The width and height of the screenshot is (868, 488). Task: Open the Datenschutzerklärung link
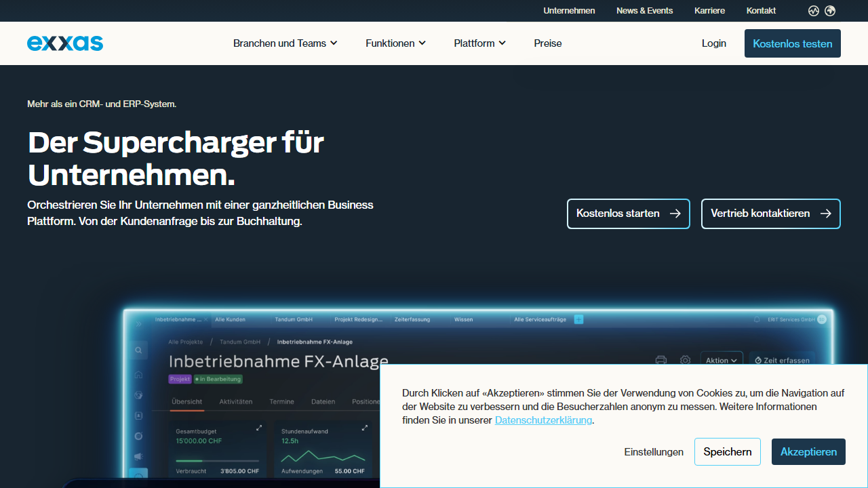pos(544,420)
